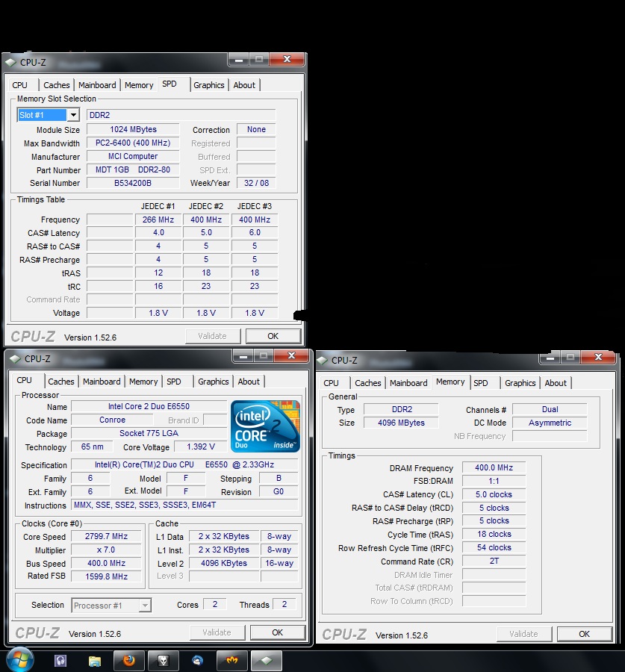Click the Command Rate '2T' value
This screenshot has height=672, width=625.
[x=494, y=561]
